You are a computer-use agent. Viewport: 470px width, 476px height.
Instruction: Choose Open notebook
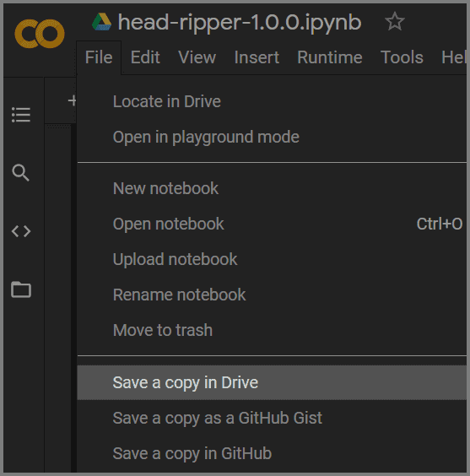(272, 224)
